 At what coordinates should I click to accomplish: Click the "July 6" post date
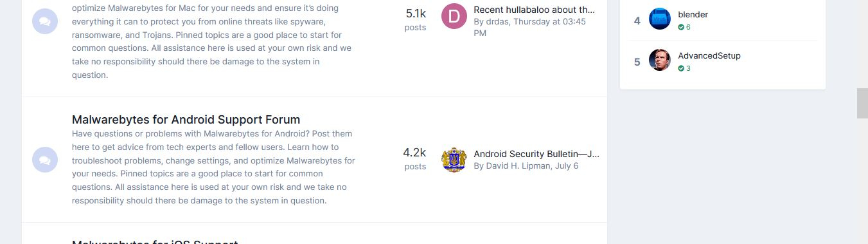point(567,165)
